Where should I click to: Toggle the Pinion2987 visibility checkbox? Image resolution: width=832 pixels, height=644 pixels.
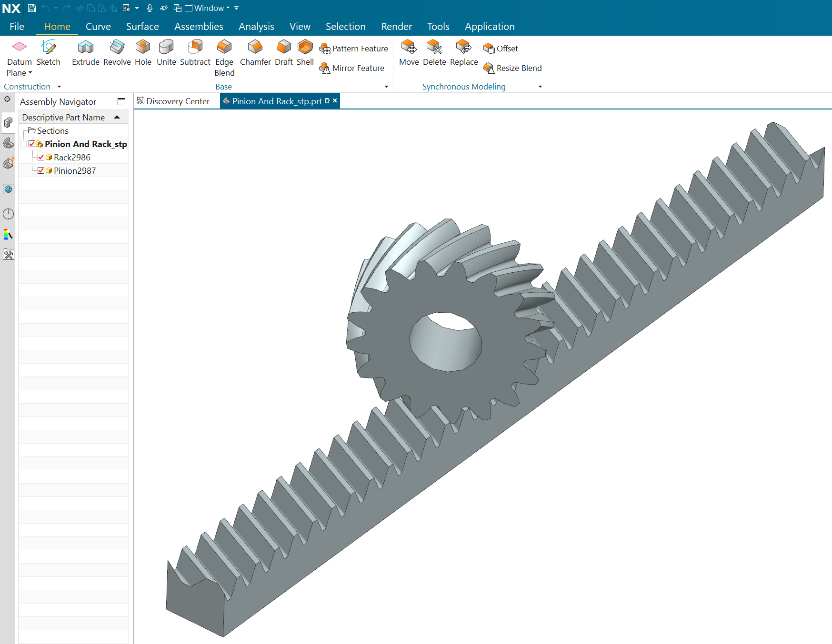(x=41, y=170)
